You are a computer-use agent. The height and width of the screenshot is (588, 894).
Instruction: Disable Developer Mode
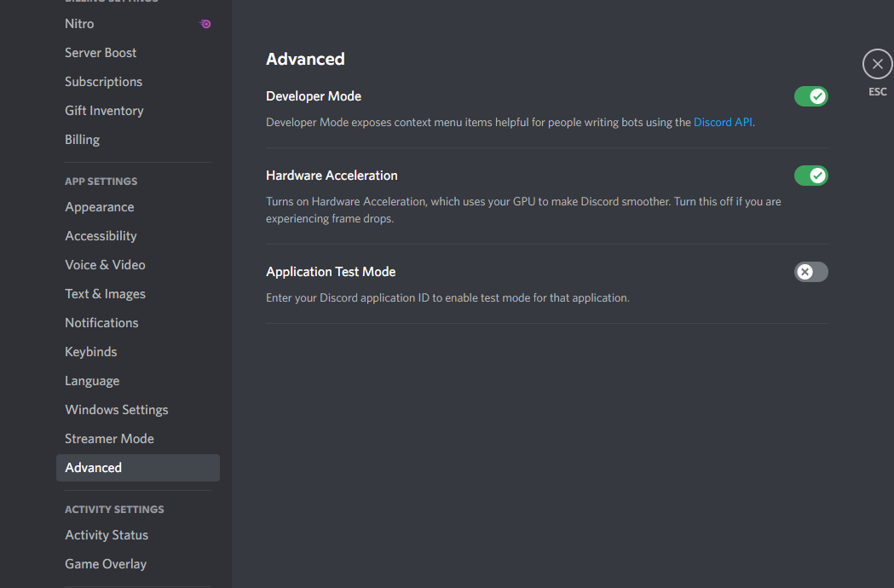(x=810, y=96)
